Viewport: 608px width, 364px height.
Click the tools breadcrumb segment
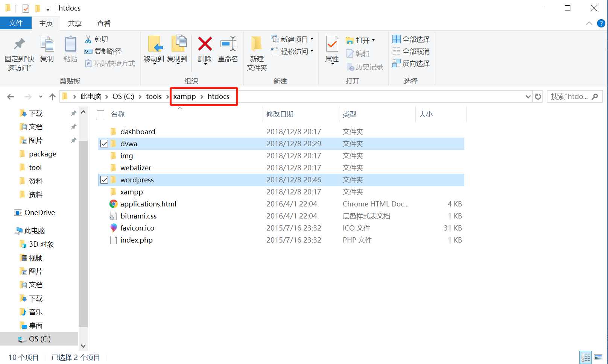[154, 97]
